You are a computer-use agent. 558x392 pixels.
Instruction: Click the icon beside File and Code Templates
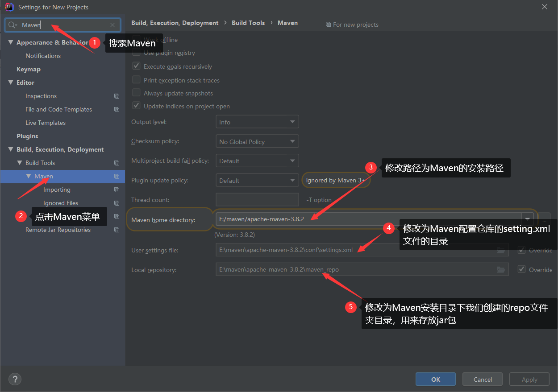(x=117, y=110)
